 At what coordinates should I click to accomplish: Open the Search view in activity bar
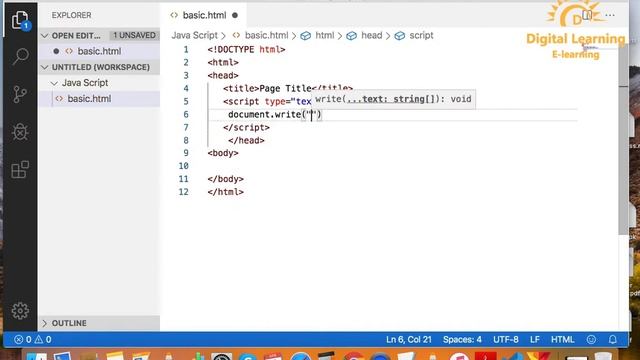click(x=20, y=56)
